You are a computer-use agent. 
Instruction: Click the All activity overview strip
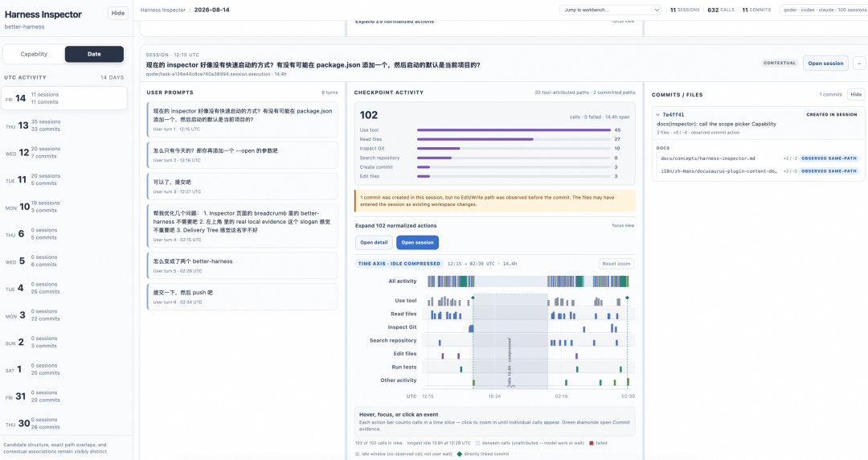tap(528, 281)
